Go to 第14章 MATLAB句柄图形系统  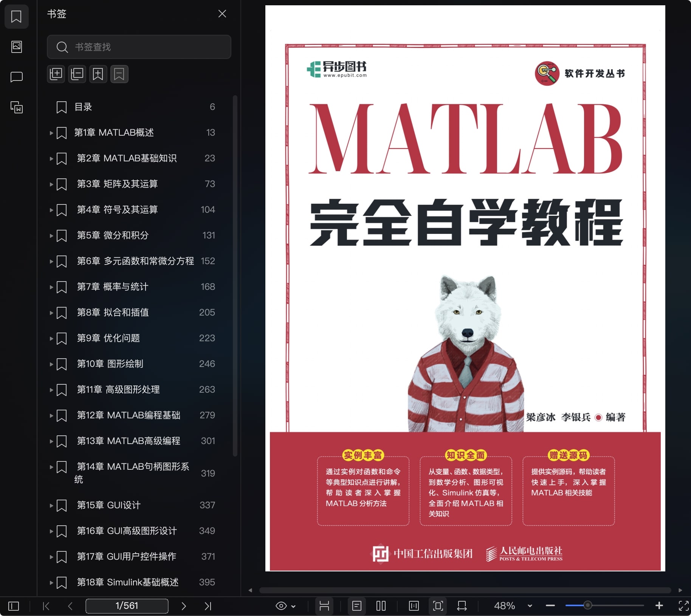132,473
